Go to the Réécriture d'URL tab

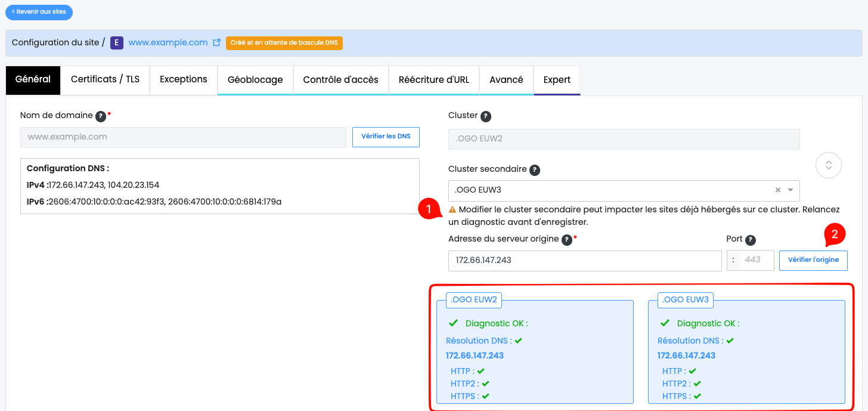click(434, 80)
